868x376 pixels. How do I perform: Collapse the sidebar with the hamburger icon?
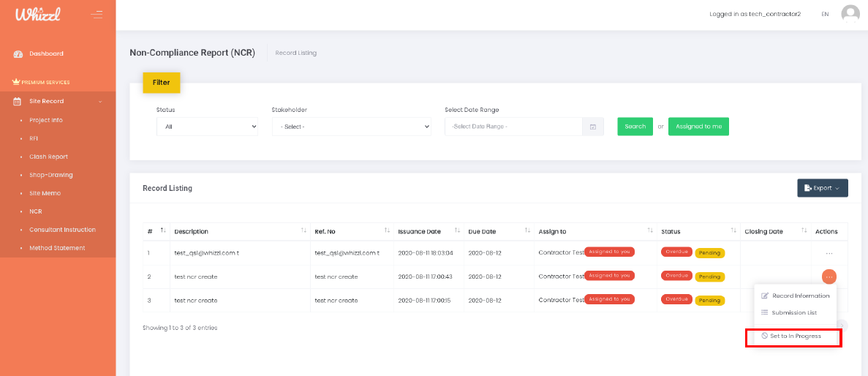(97, 14)
